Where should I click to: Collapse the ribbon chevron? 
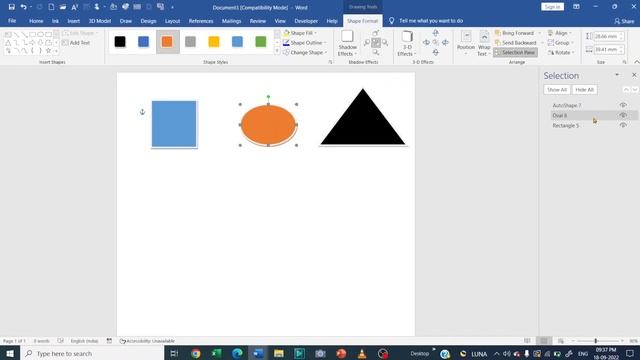(636, 62)
